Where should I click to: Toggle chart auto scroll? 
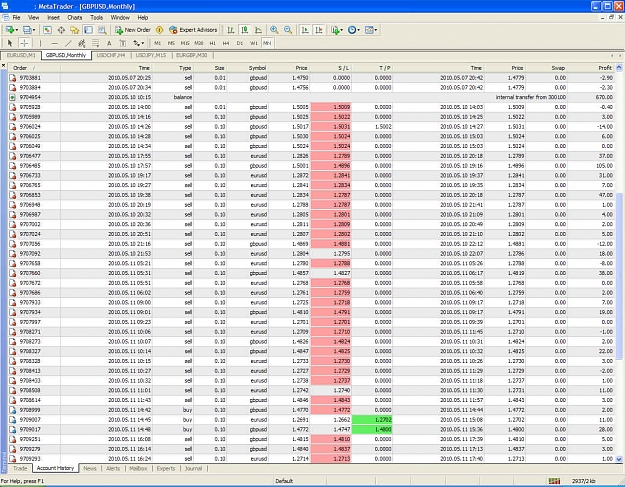(305, 30)
